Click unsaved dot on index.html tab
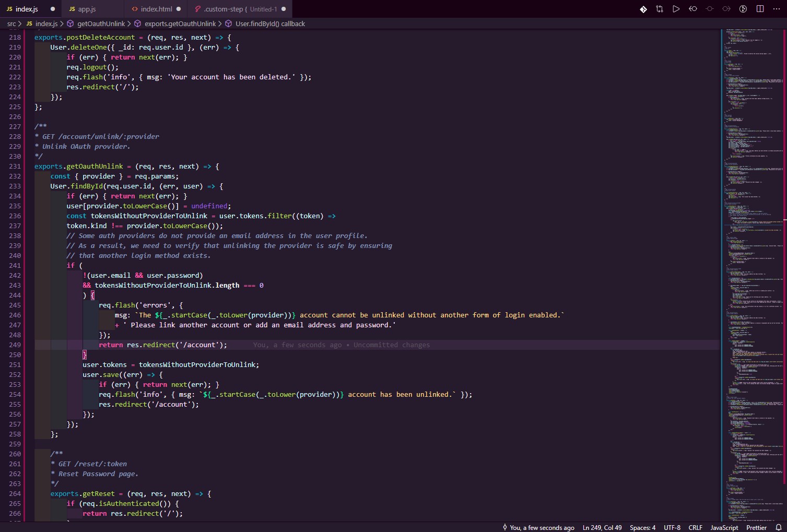 pos(179,9)
